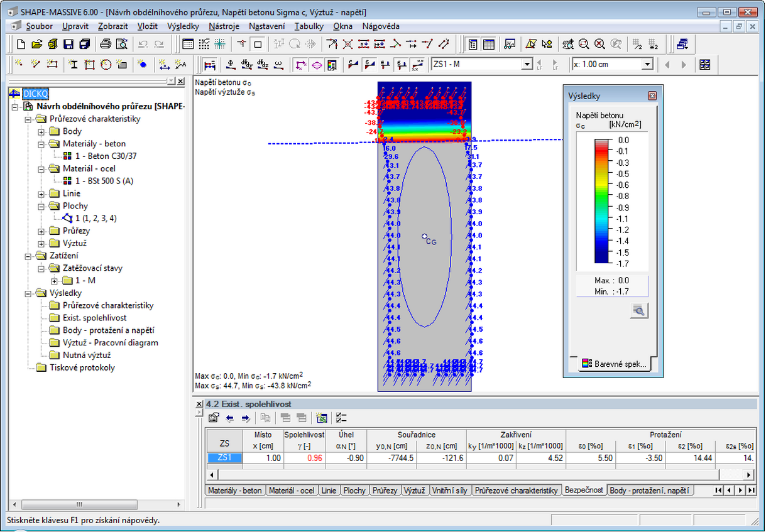This screenshot has height=532, width=766.
Task: Toggle the grid display toolbar button
Action: click(204, 44)
